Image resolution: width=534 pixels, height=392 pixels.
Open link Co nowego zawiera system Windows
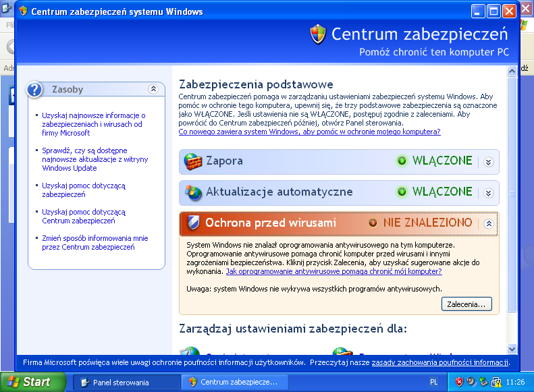coord(310,132)
